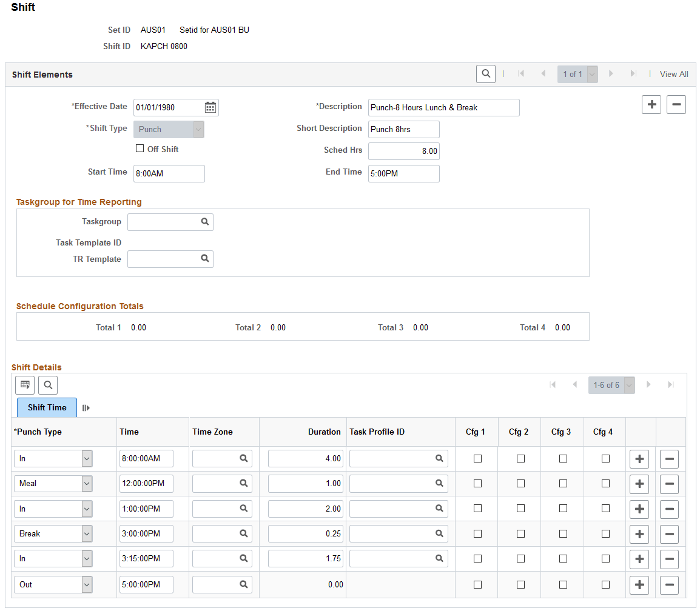Add a new Shift Elements row
Screen dimensions: 700x611
click(x=651, y=105)
